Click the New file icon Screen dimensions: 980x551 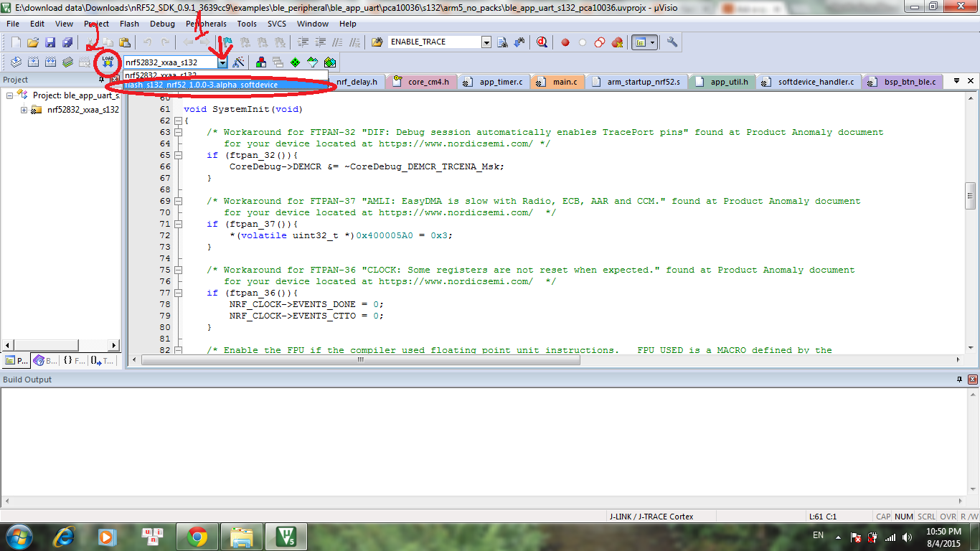point(16,42)
